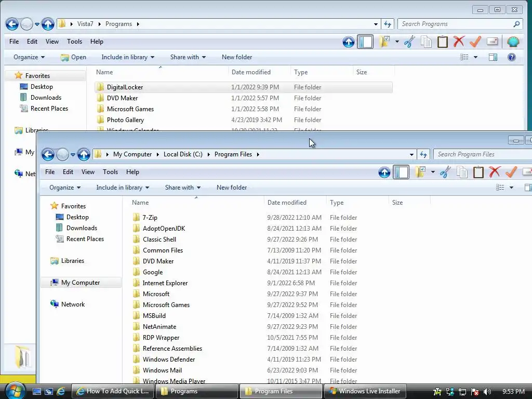The image size is (532, 399).
Task: Click Back arrow in Program Files window
Action: click(x=48, y=154)
